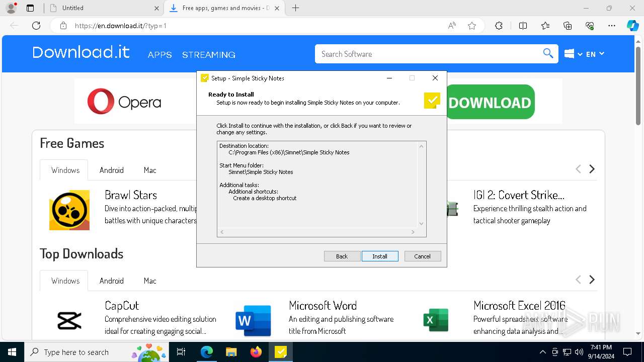The height and width of the screenshot is (362, 644).
Task: Cancel the Simple Sticky Notes setup
Action: pos(423,256)
